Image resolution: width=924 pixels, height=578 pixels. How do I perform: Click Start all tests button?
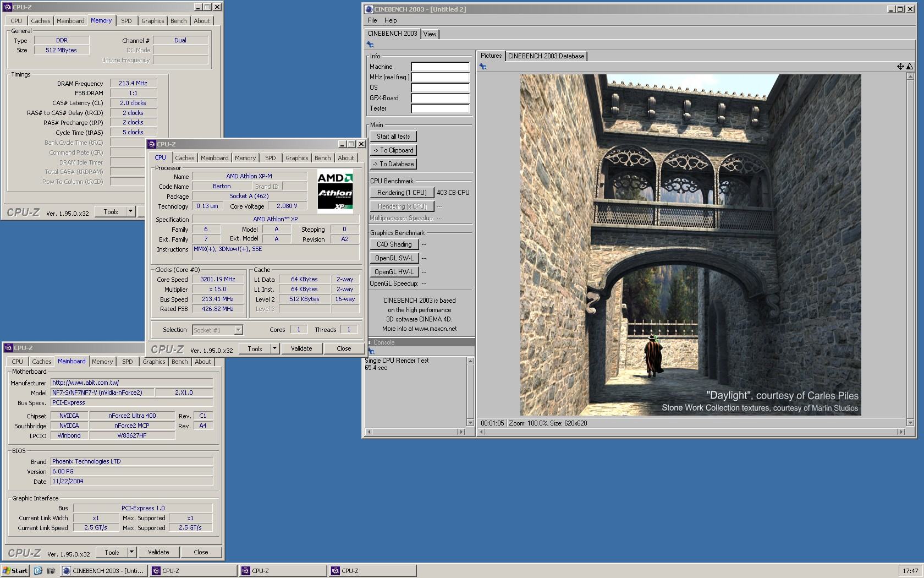(393, 137)
